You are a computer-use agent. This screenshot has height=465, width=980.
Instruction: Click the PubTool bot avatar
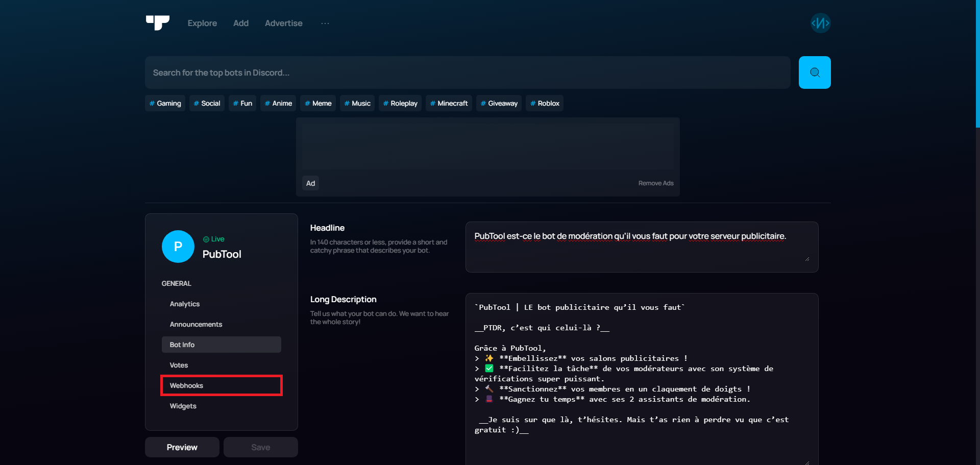click(x=178, y=247)
